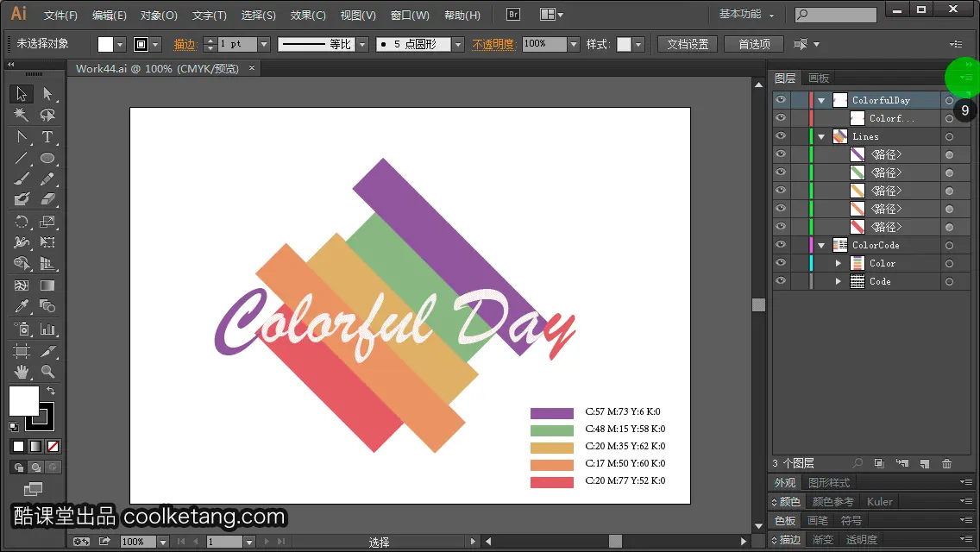Select the Eyedropper tool

[x=22, y=306]
